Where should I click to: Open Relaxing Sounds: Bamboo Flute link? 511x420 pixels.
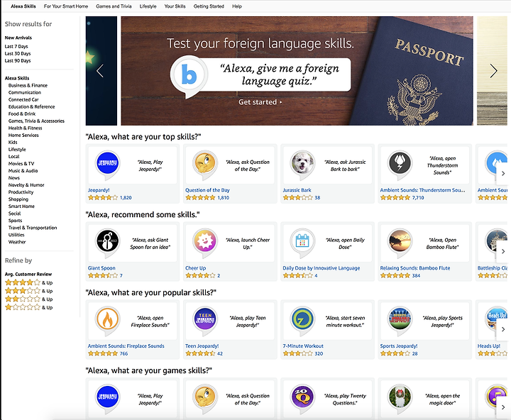(x=415, y=268)
